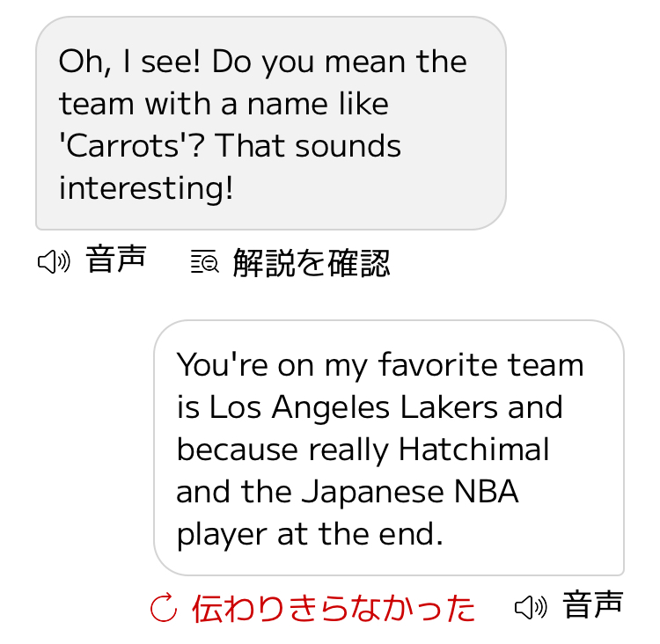Click 'Japanese NBA' text in the reply
660x644 pixels.
[410, 492]
